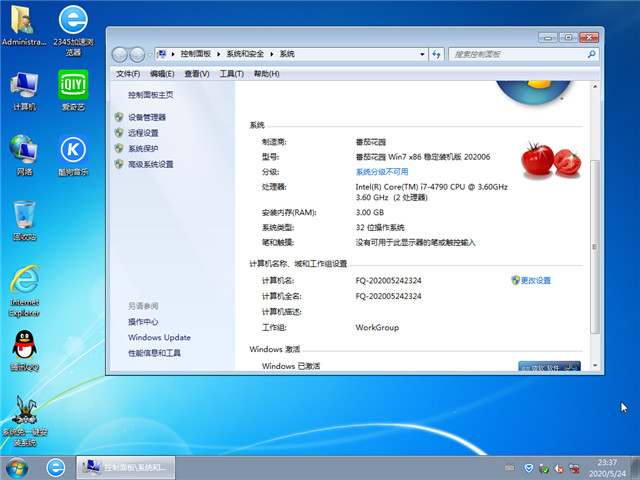Click the 3.00 GB RAM value
The image size is (640, 480).
pyautogui.click(x=370, y=212)
